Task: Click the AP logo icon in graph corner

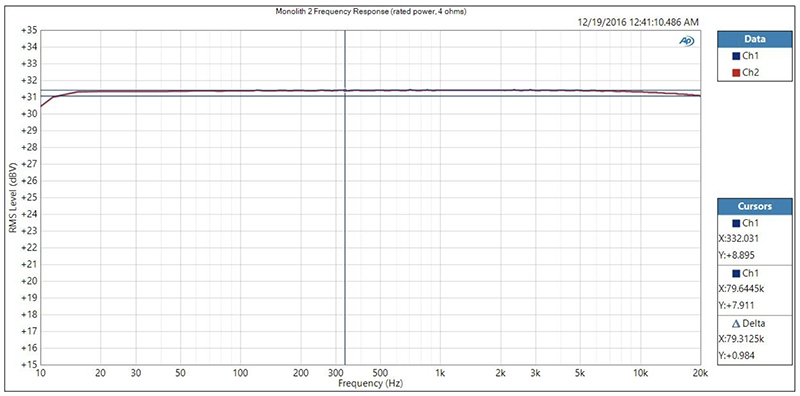Action: [x=687, y=42]
